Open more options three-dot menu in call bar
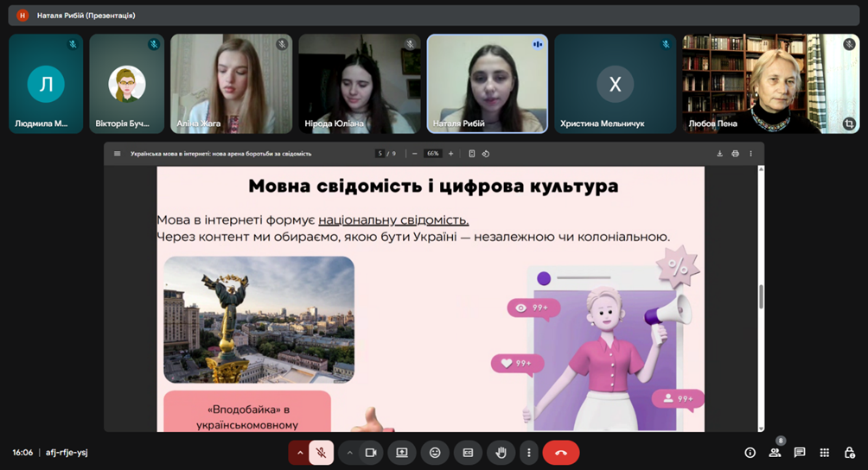This screenshot has width=868, height=470. coord(529,452)
